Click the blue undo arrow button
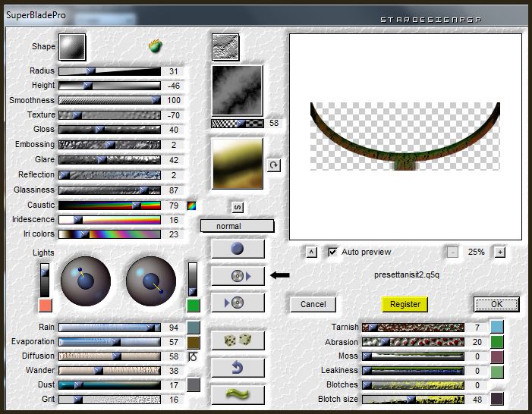This screenshot has width=532, height=414. tap(238, 367)
